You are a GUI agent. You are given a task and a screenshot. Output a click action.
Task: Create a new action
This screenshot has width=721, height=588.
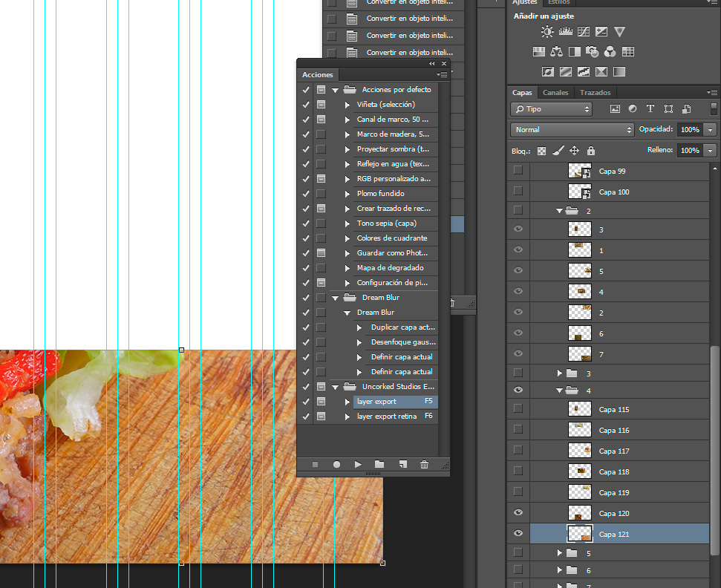(402, 465)
